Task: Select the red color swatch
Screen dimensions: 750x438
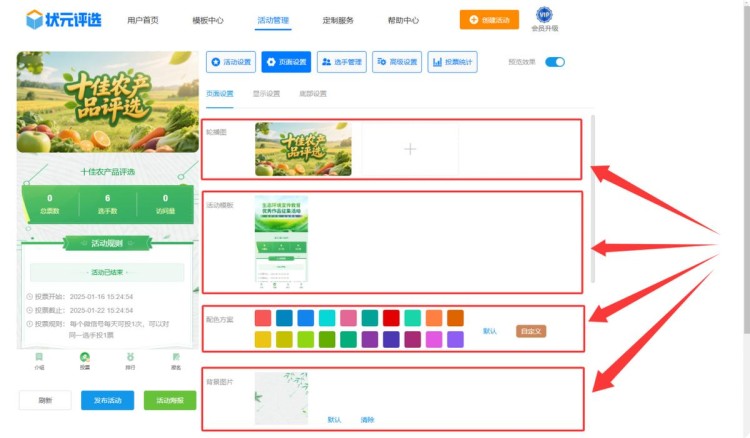Action: 391,318
